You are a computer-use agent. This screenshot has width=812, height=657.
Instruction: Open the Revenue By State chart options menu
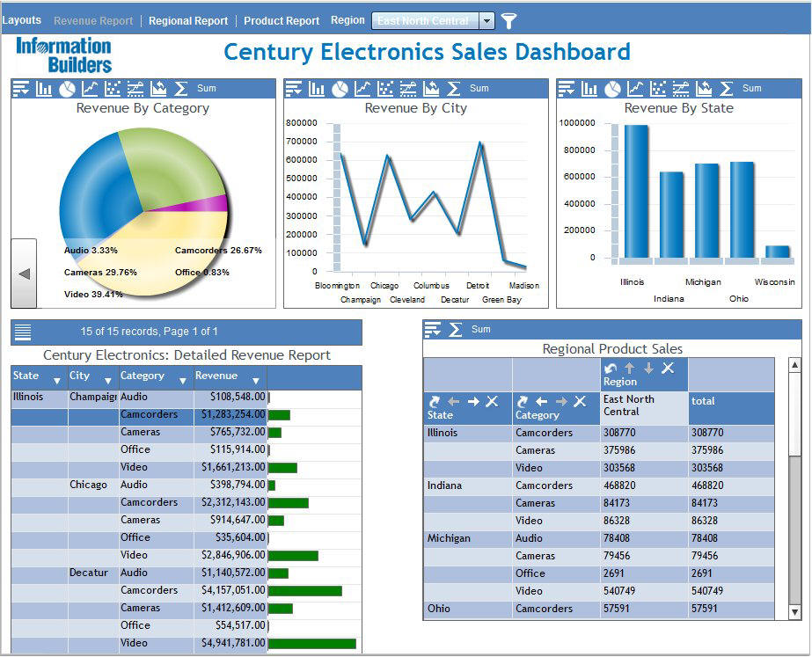point(566,89)
